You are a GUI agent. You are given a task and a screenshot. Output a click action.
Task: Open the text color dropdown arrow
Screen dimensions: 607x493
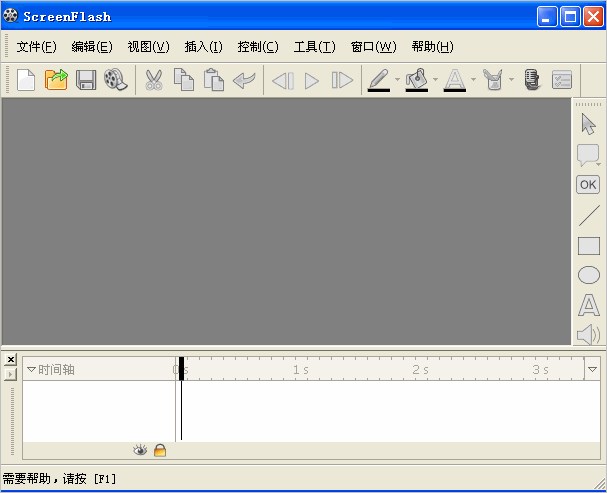coord(473,80)
